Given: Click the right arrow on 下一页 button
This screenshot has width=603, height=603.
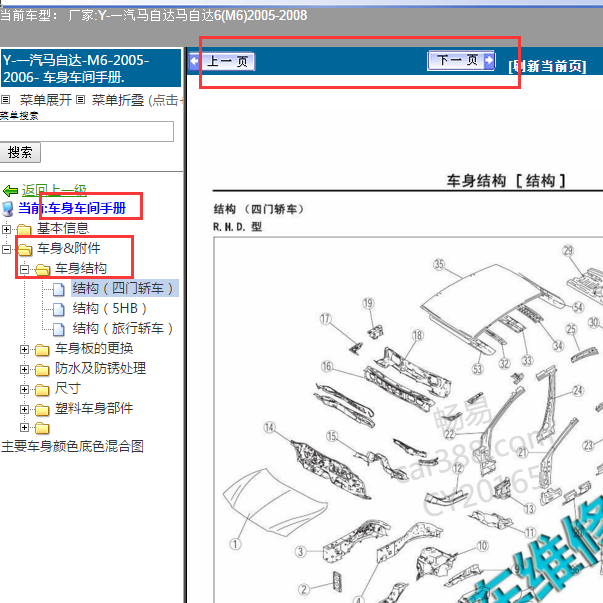Looking at the screenshot, I should tap(489, 60).
